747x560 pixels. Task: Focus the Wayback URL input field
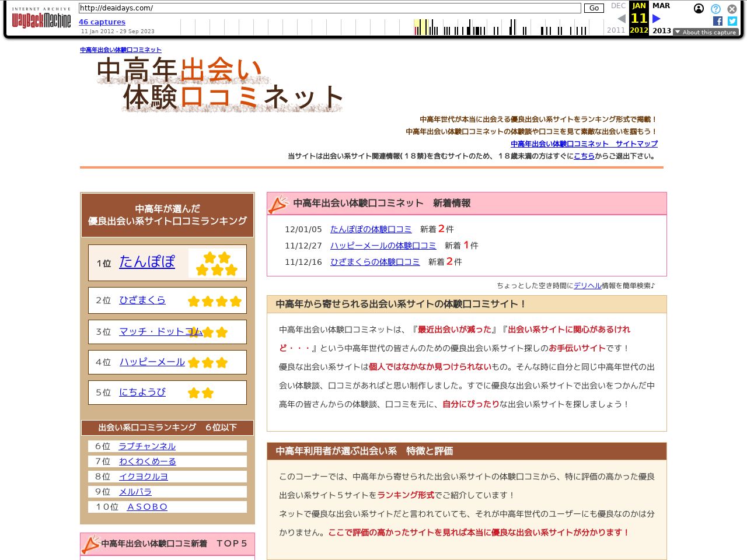330,8
